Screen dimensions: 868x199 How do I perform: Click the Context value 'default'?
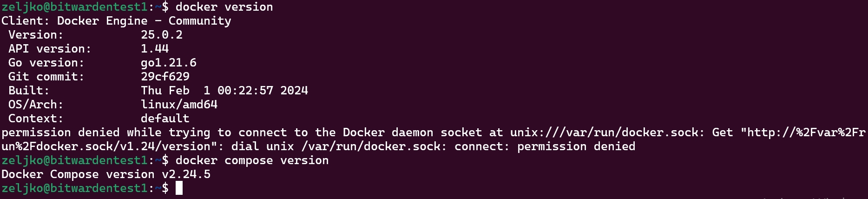click(165, 119)
